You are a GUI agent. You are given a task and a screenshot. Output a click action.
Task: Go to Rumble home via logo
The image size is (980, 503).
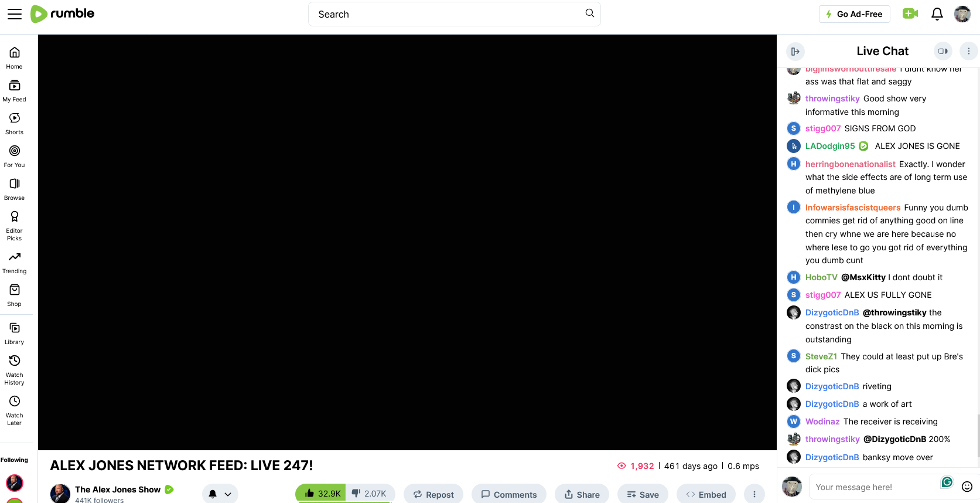tap(63, 13)
